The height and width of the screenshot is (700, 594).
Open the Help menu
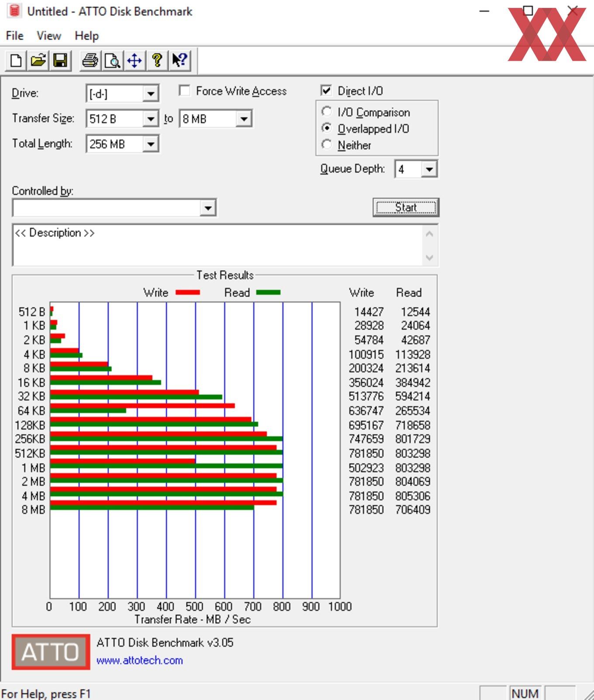86,36
